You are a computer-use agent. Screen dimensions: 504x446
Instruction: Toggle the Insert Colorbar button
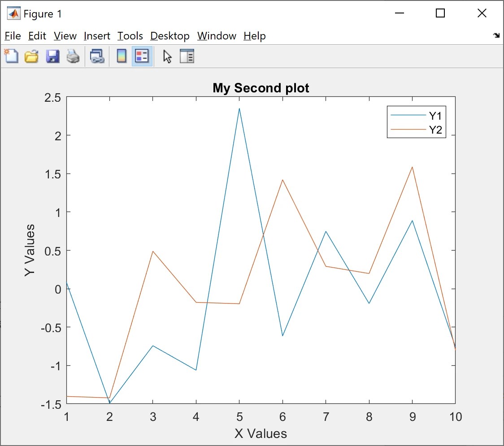click(x=122, y=56)
